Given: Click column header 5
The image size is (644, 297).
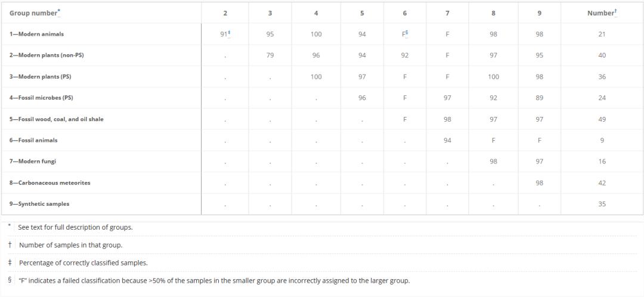Looking at the screenshot, I should click(362, 13).
